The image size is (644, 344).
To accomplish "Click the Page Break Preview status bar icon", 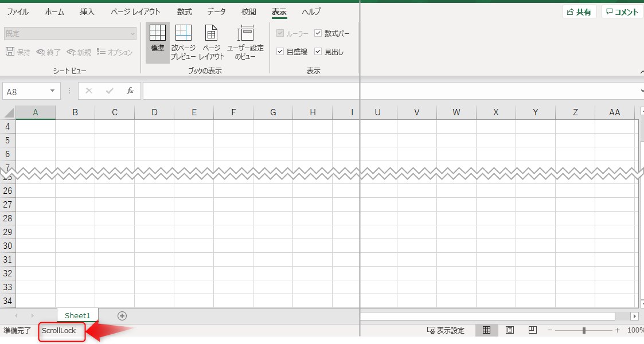I will 532,330.
